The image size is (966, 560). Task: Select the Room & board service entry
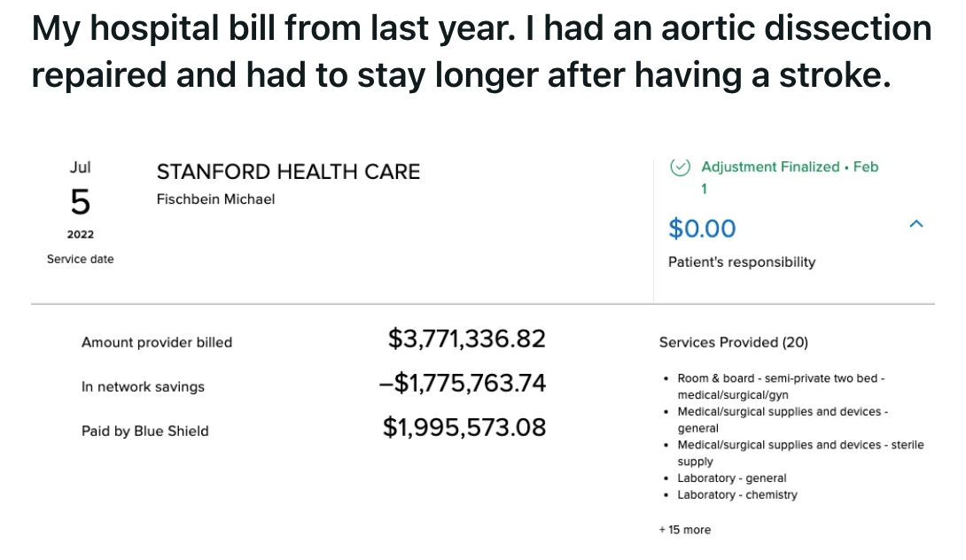click(781, 386)
